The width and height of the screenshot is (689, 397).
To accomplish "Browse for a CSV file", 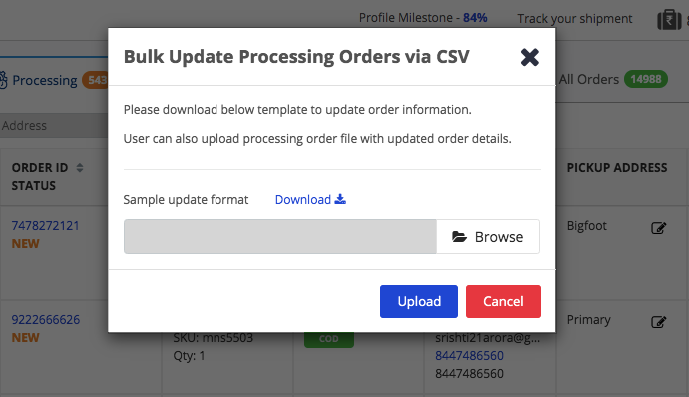I will click(x=488, y=237).
